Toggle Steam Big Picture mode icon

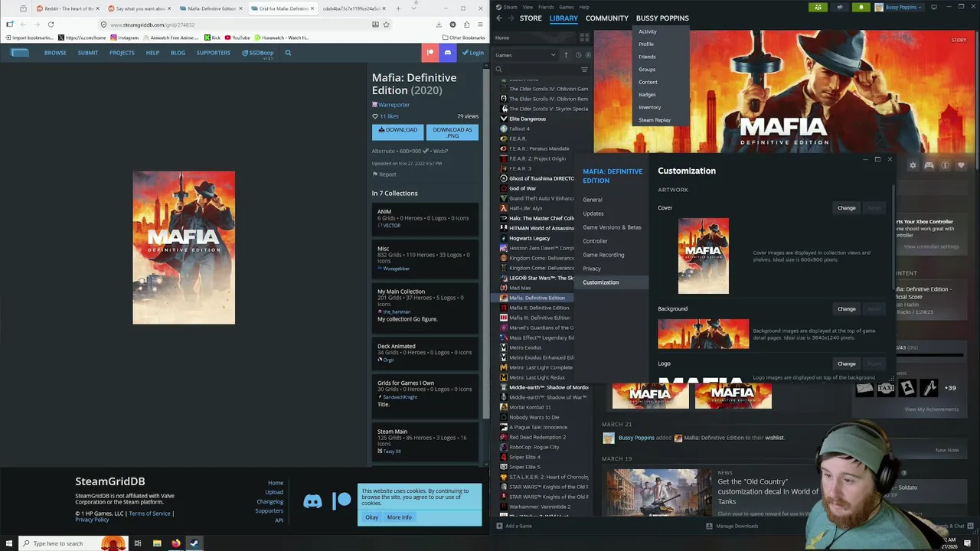933,7
